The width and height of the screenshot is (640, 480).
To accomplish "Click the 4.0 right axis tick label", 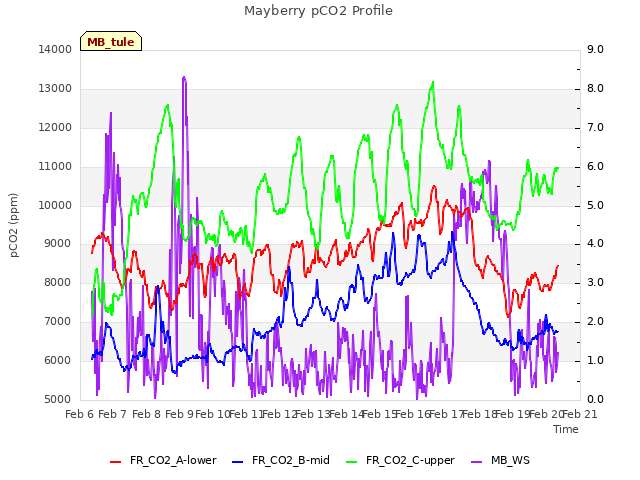I will [x=595, y=244].
